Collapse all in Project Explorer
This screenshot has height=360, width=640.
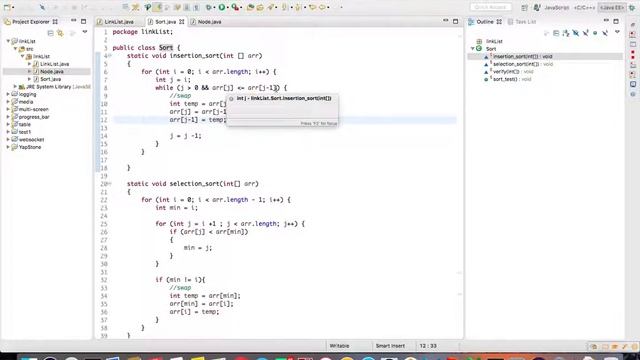point(50,33)
